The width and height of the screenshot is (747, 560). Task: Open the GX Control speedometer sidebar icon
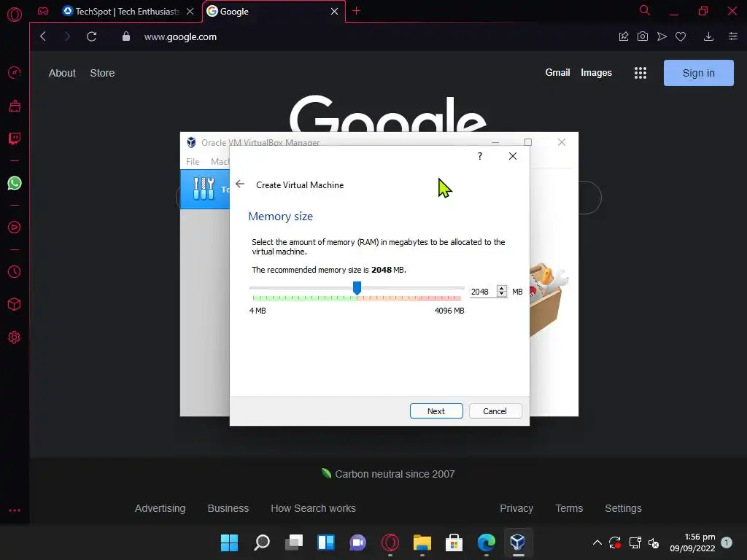15,73
